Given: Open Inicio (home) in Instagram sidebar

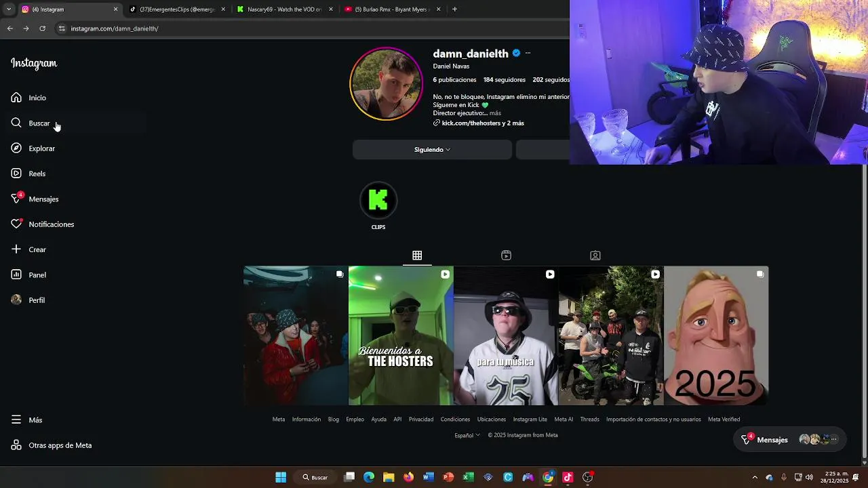Looking at the screenshot, I should 28,98.
